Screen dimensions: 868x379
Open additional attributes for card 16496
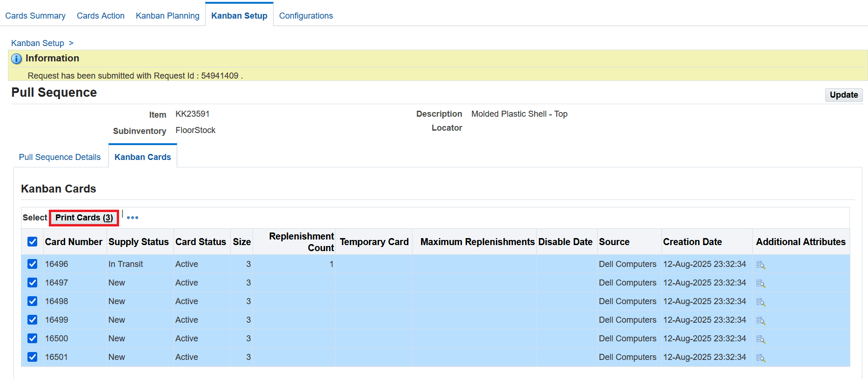pos(761,265)
